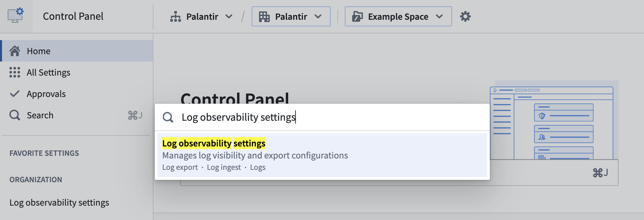
Task: Open Log observability settings under Organization
Action: click(x=59, y=202)
